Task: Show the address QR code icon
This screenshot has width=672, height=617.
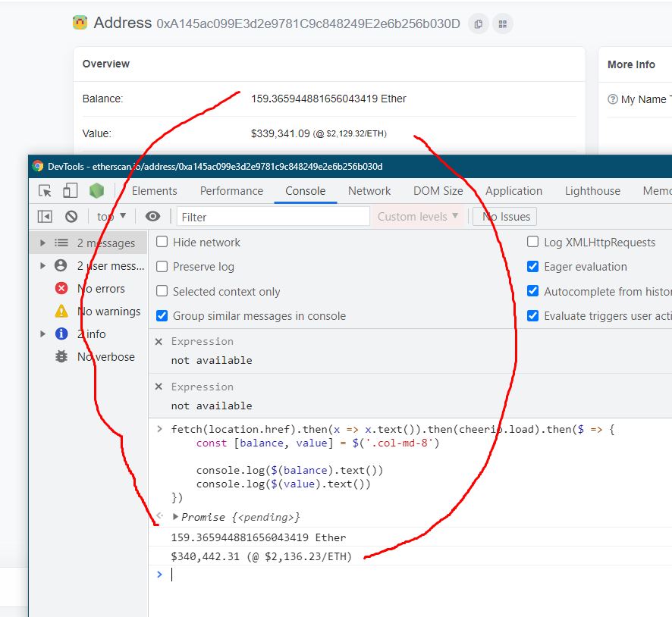Action: click(503, 24)
